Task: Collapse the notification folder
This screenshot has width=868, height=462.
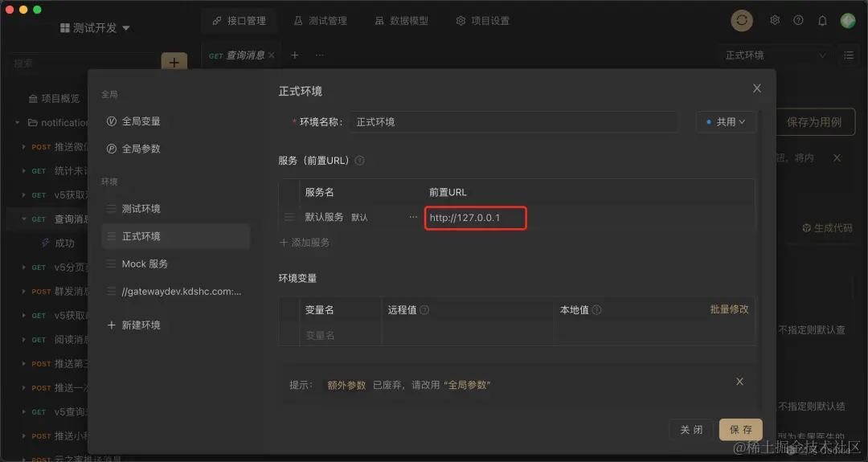Action: [x=17, y=123]
